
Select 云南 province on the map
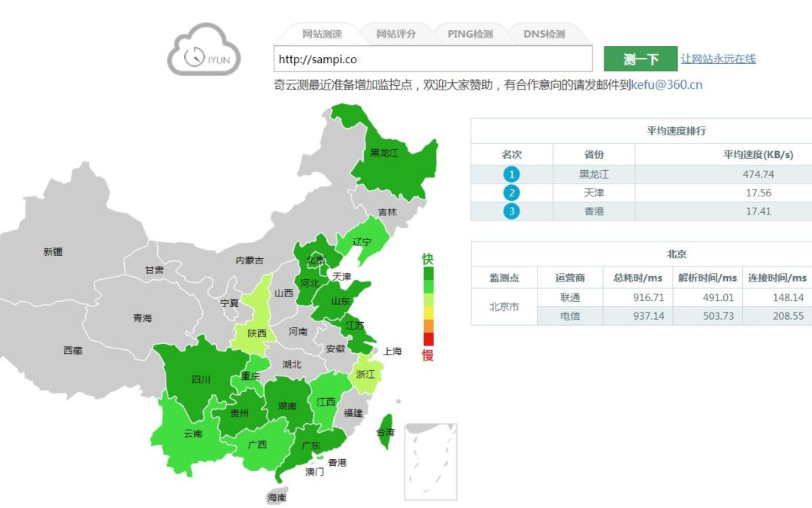click(x=192, y=433)
